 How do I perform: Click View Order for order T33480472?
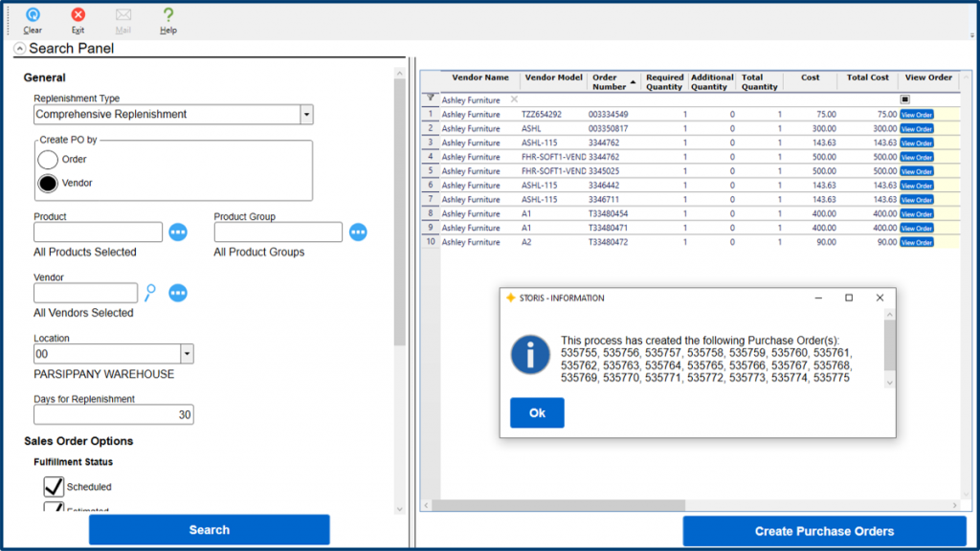917,242
